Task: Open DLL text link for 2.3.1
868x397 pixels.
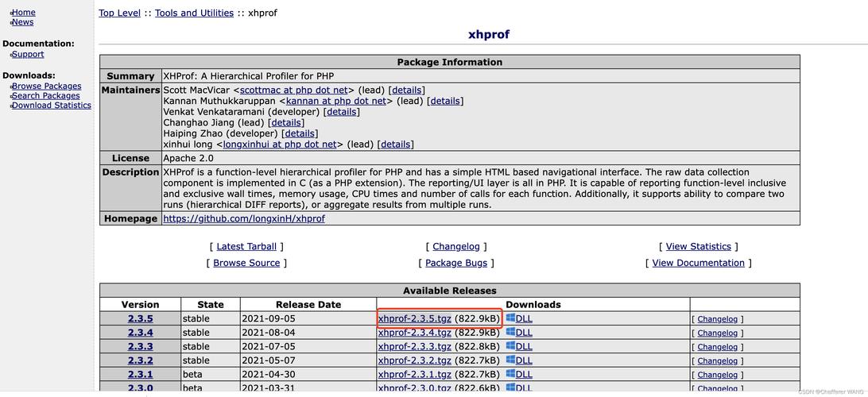Action: point(524,375)
